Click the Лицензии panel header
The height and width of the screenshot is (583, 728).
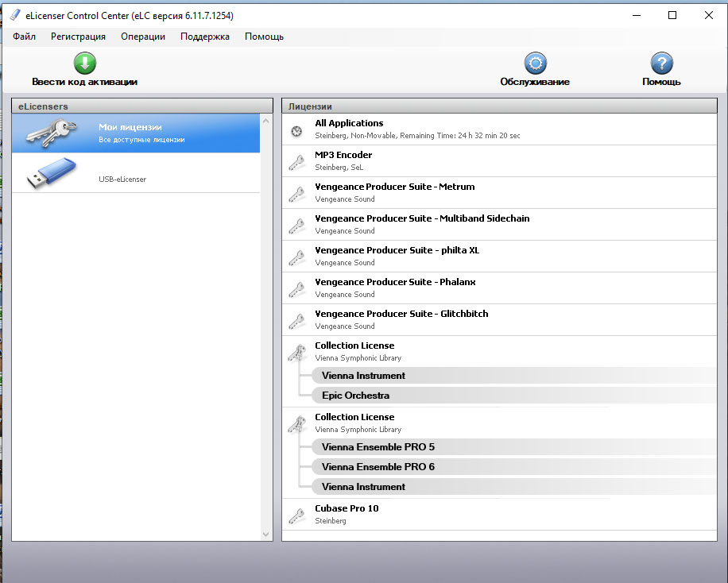[x=499, y=106]
